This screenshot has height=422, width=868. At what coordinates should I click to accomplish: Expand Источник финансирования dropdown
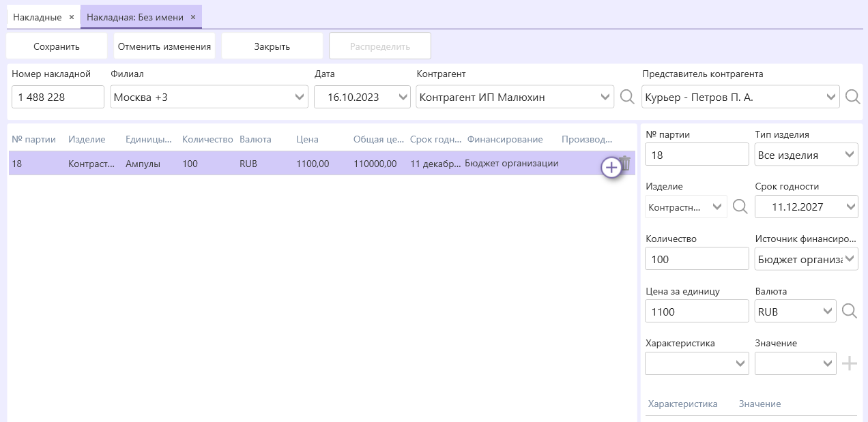point(850,259)
